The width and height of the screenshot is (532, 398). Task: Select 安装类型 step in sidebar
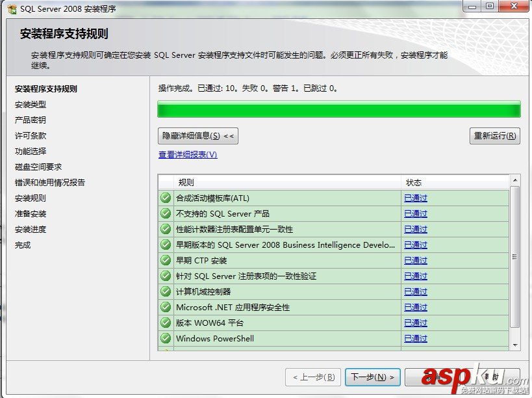click(x=31, y=105)
